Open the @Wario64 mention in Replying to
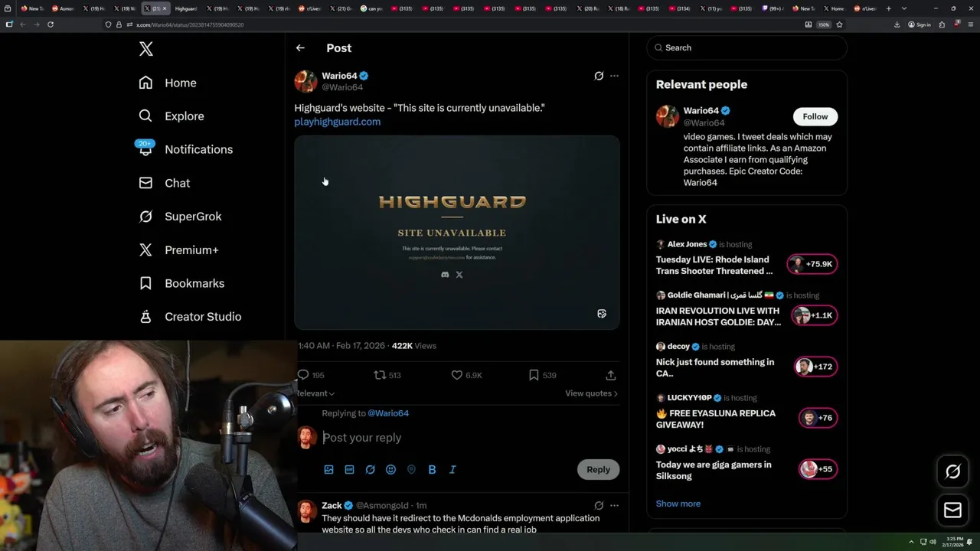Image resolution: width=980 pixels, height=551 pixels. point(388,413)
